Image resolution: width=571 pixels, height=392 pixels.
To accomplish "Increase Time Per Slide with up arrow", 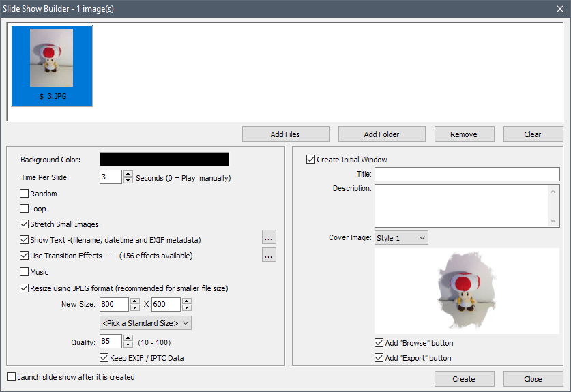I will coord(128,174).
